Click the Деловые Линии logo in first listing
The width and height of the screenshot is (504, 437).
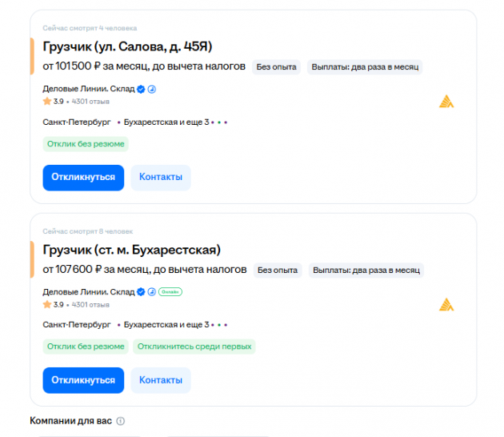pyautogui.click(x=446, y=101)
